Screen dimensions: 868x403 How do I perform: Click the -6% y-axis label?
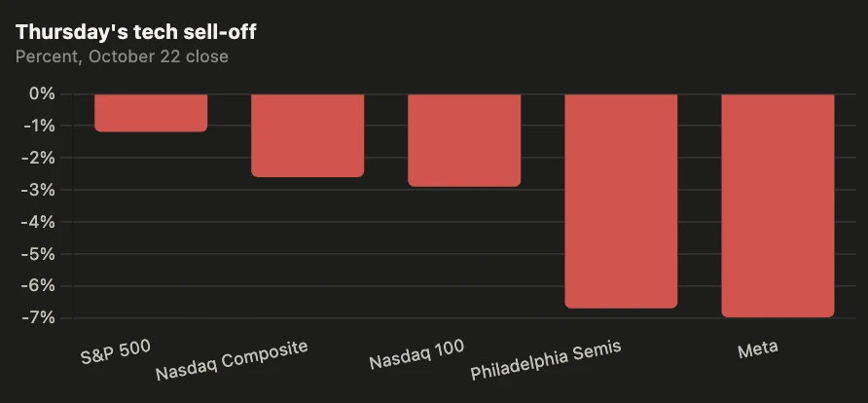coord(39,285)
